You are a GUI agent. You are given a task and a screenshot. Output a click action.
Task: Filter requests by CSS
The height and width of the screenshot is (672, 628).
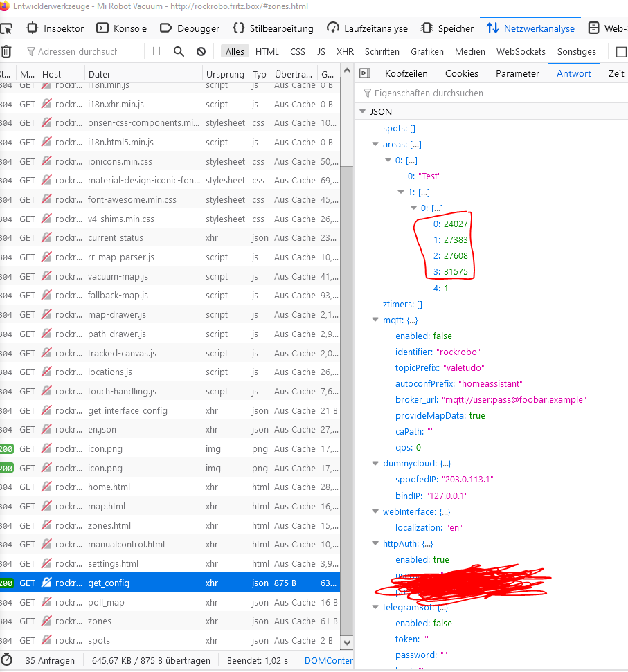coord(298,52)
